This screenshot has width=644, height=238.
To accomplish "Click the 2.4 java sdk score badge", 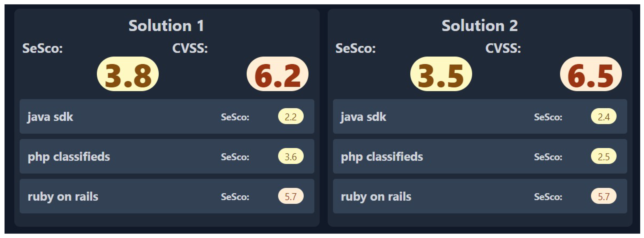I will point(604,117).
